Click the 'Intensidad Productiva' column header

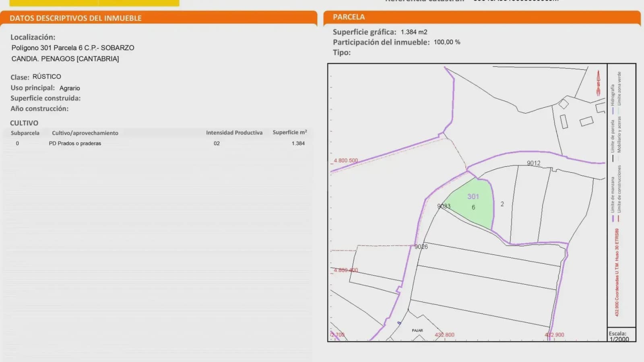pyautogui.click(x=234, y=133)
